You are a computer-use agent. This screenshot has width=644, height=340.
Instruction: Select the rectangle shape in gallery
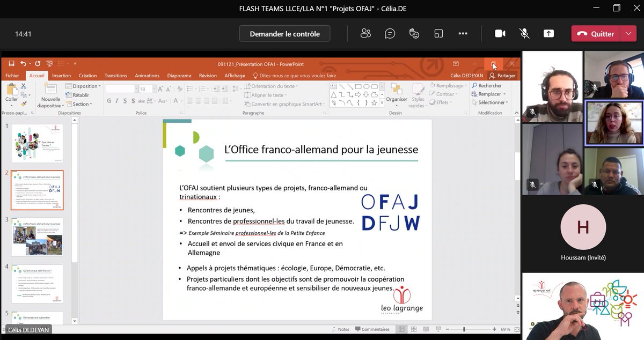click(x=358, y=86)
